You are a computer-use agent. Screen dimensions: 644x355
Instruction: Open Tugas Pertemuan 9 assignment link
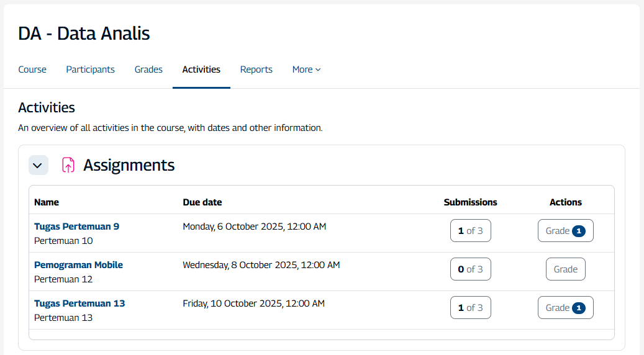pyautogui.click(x=76, y=227)
